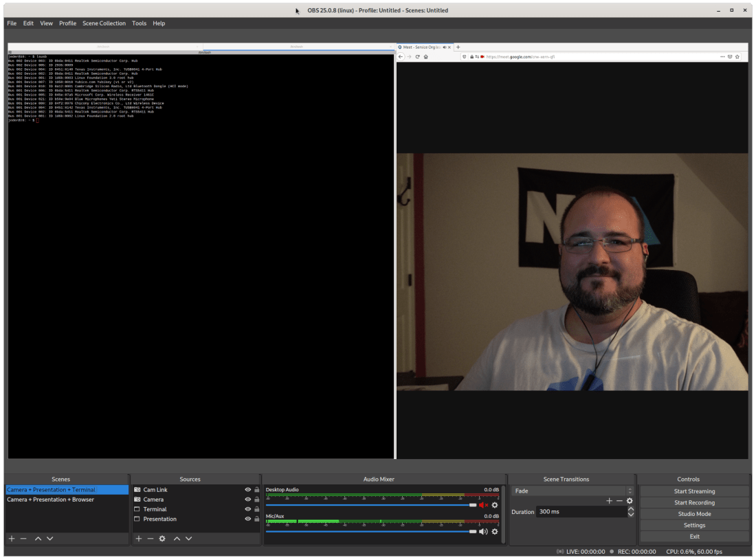Click the Studio Mode button
756x560 pixels.
click(694, 514)
